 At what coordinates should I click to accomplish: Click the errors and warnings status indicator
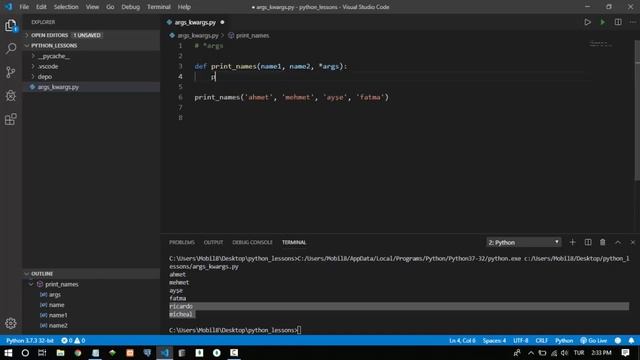[73, 340]
